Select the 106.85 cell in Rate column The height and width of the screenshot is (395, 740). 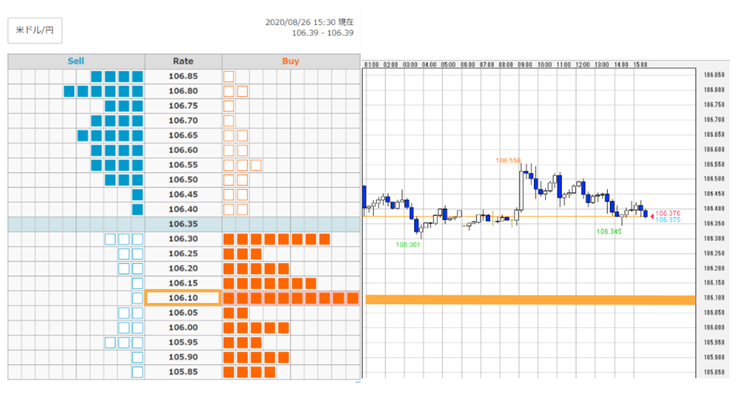point(183,76)
